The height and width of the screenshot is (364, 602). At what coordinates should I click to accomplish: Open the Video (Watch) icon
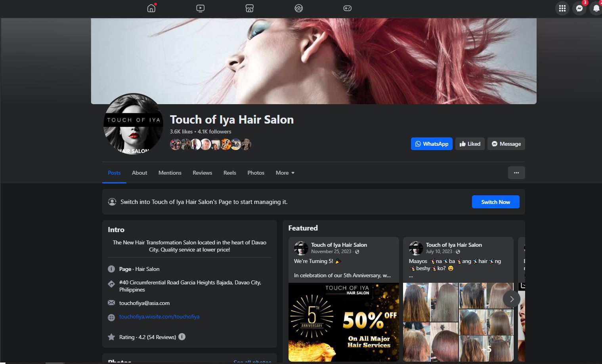point(201,8)
